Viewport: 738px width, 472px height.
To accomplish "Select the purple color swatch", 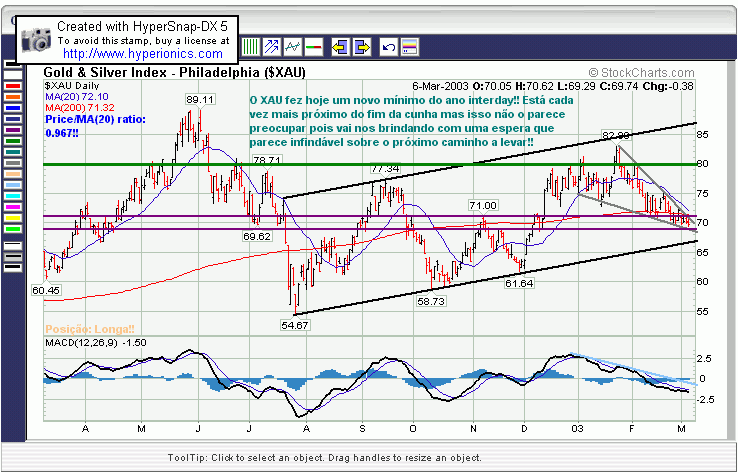I will pos(13,130).
